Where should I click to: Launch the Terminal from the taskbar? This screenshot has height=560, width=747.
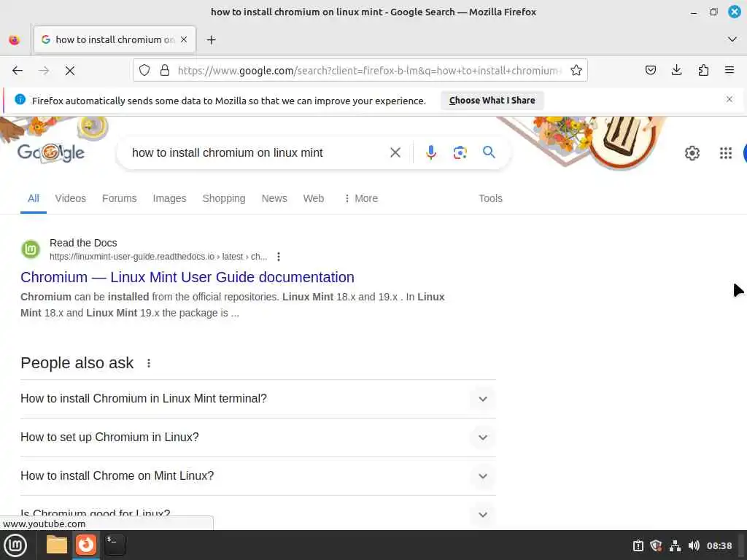tap(115, 545)
